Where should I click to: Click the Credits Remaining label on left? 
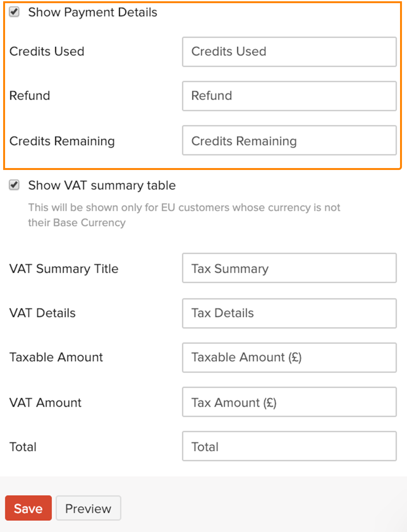(62, 141)
